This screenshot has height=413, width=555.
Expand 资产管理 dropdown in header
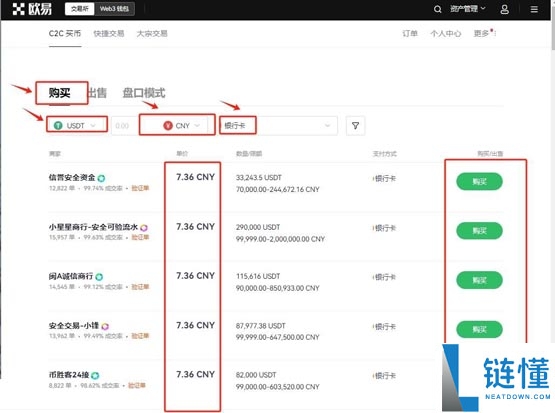point(467,9)
